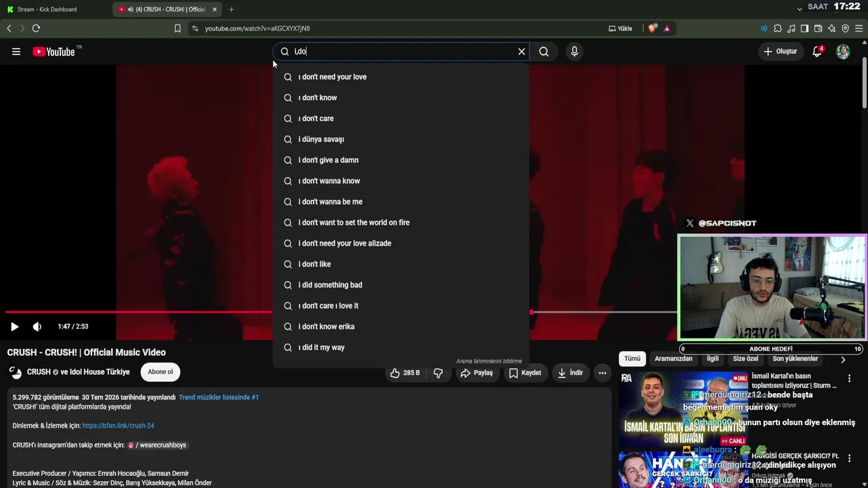868x488 pixels.
Task: Open a new browser tab
Action: [231, 9]
